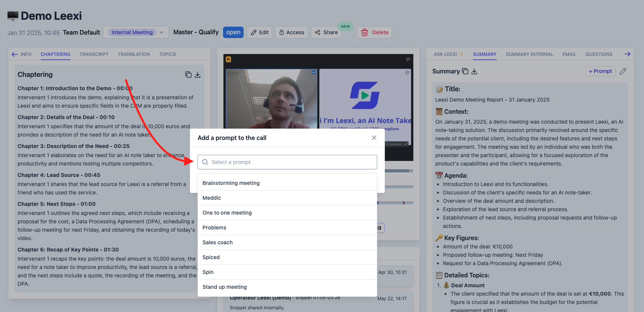Choose the Meddic prompt option

[x=287, y=198]
